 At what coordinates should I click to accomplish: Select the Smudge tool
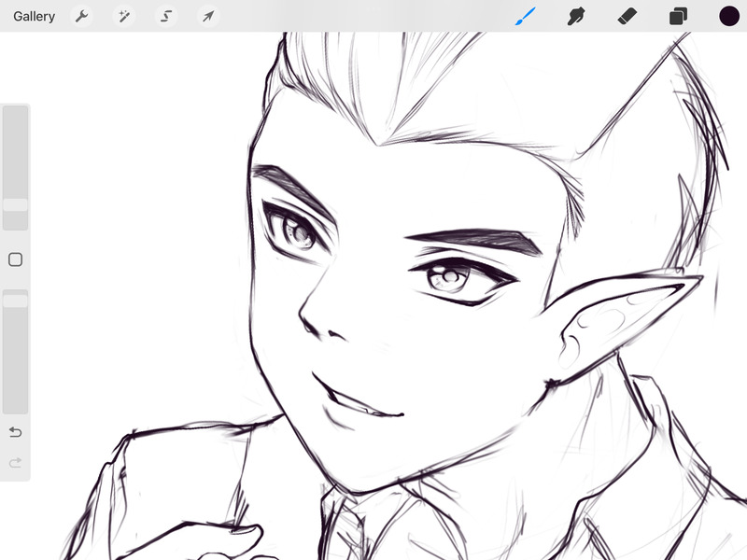pos(576,16)
